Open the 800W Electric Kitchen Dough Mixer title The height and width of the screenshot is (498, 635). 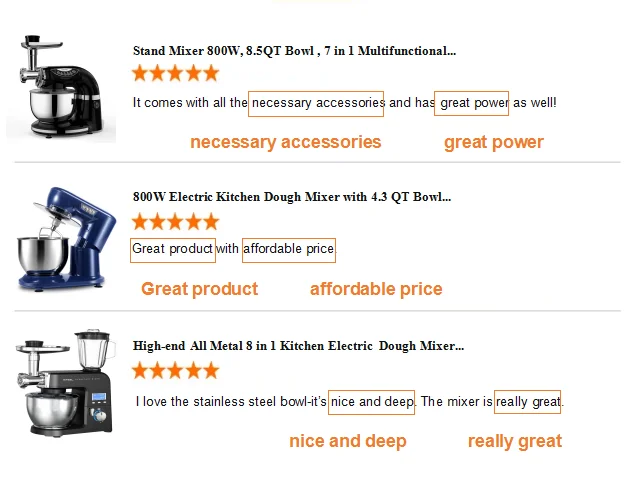(x=291, y=197)
